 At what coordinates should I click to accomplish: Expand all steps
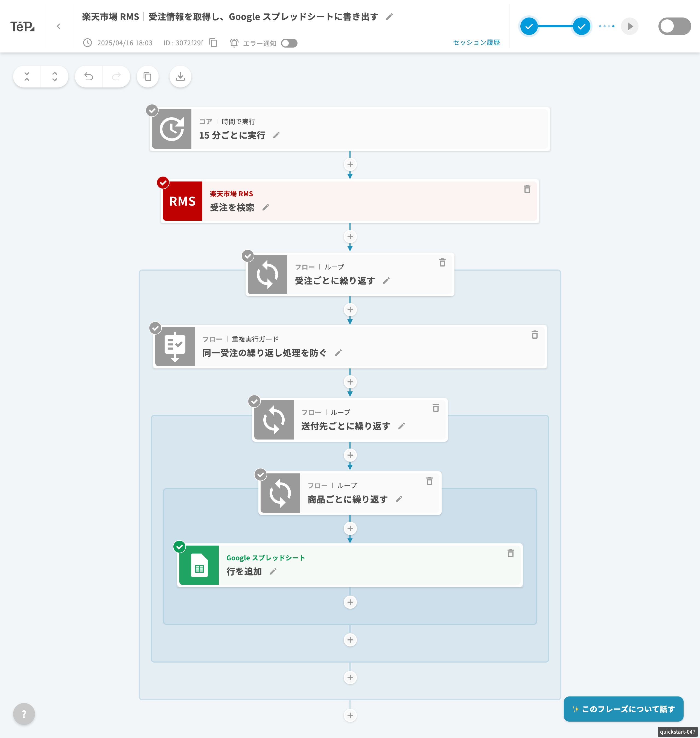[54, 77]
